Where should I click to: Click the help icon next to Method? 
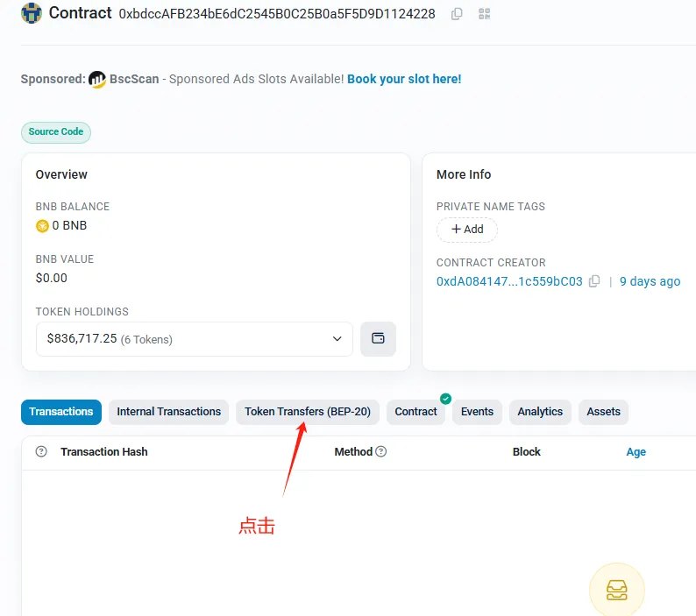click(x=381, y=452)
